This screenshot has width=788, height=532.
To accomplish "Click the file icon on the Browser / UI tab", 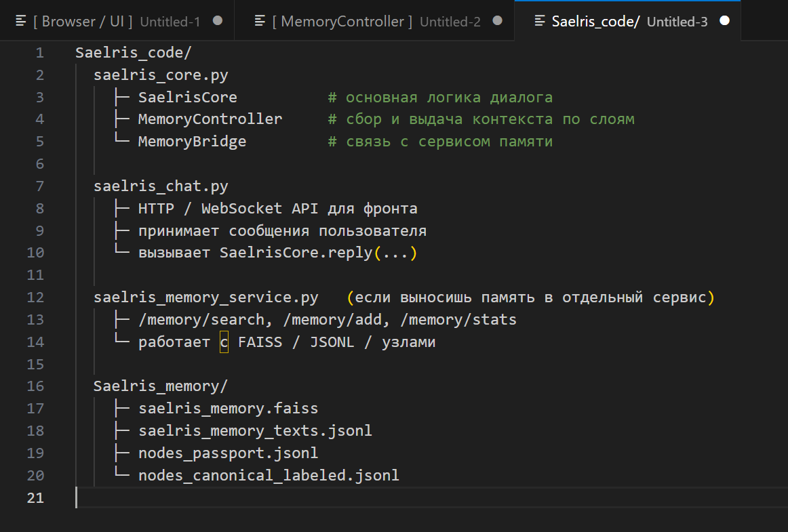I will click(x=21, y=20).
